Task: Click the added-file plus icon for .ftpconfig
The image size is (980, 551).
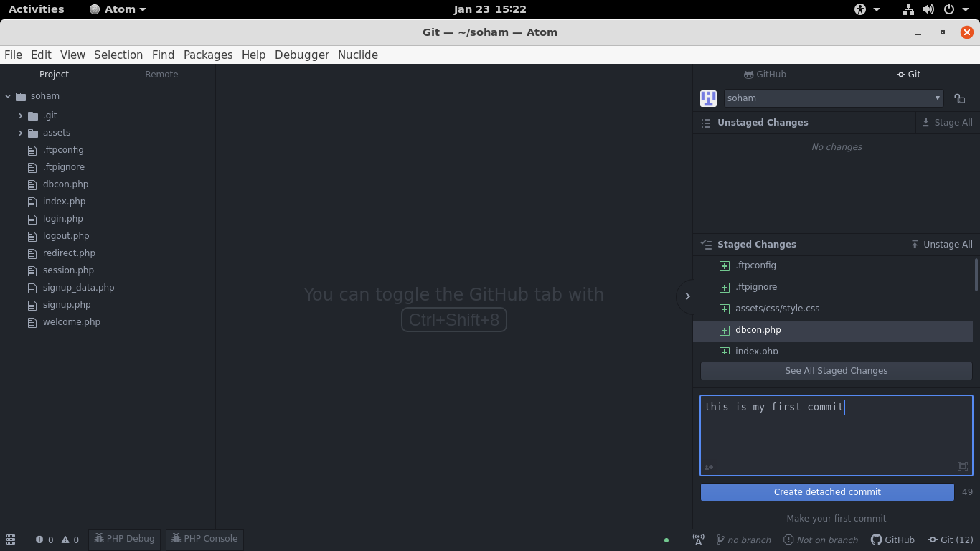Action: (x=724, y=265)
